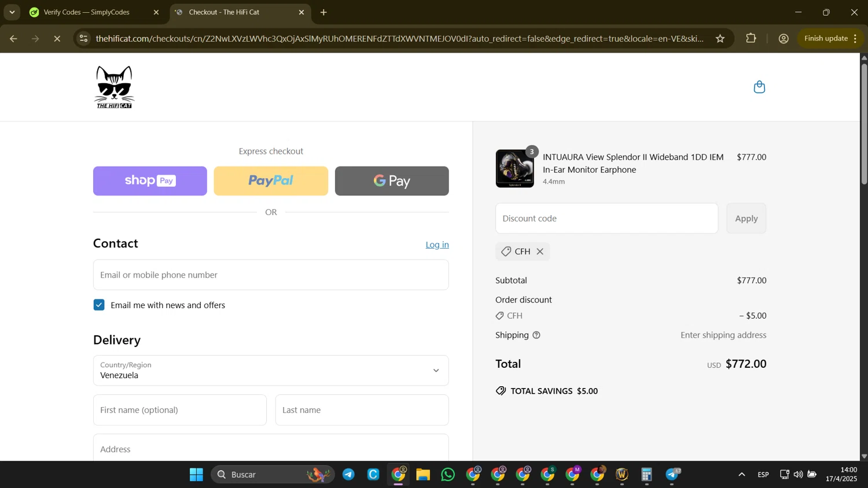
Task: Click the taskbar Buscar search box
Action: [x=272, y=475]
